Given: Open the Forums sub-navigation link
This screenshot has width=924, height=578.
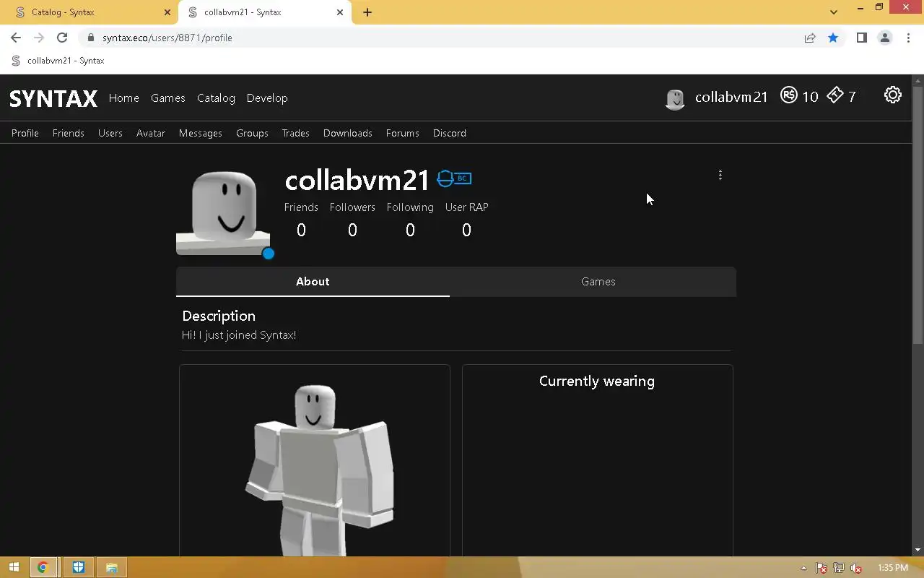Looking at the screenshot, I should (x=403, y=133).
